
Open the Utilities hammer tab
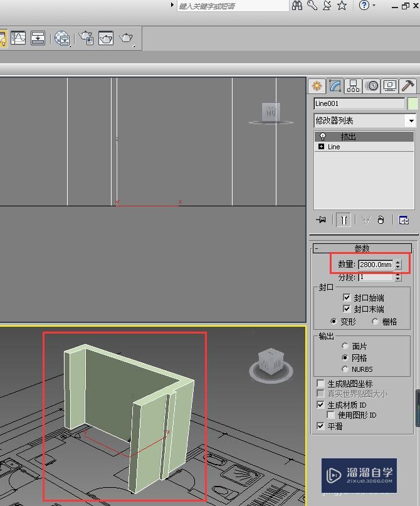(407, 86)
